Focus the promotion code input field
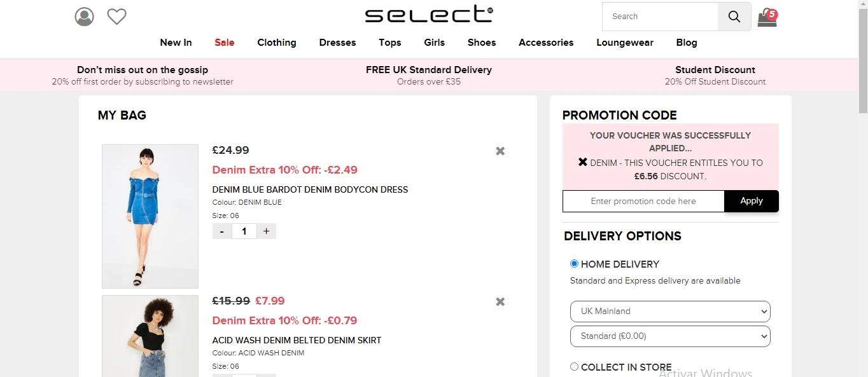This screenshot has height=377, width=868. [643, 202]
